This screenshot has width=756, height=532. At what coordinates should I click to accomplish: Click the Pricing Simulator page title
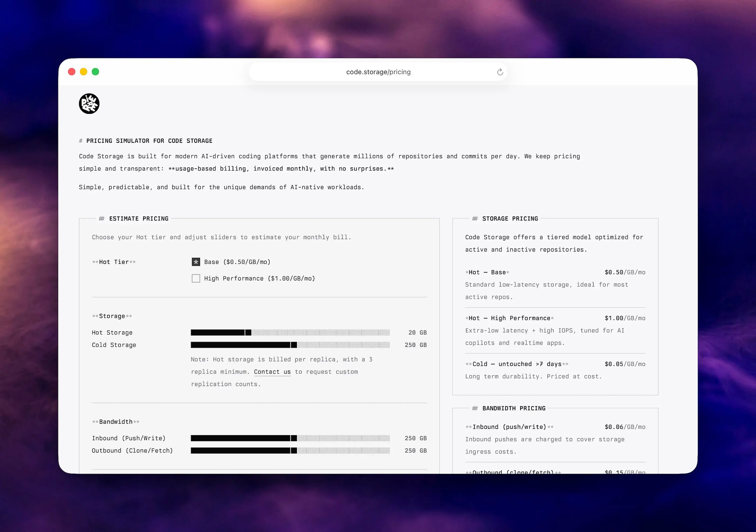pos(149,141)
